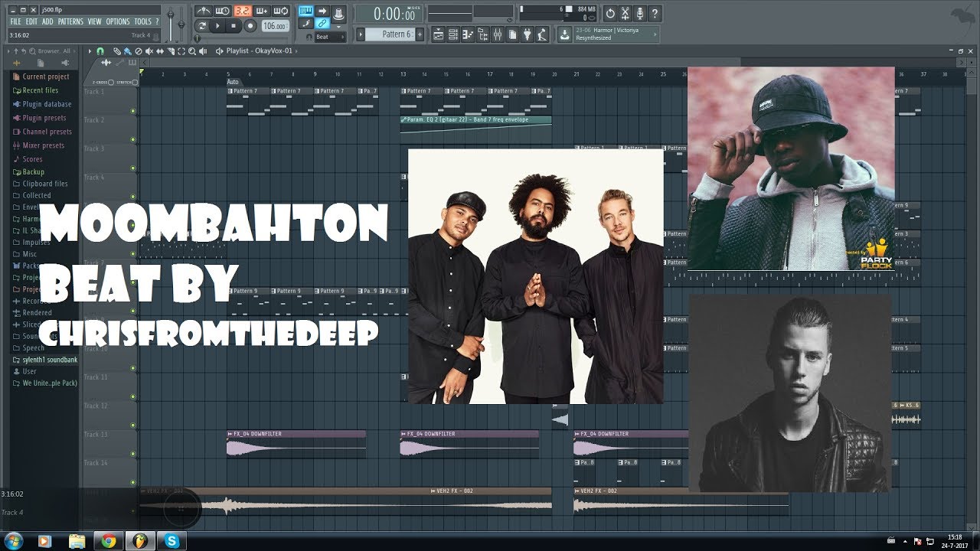The image size is (980, 551).
Task: Switch pattern/song mode button
Action: [202, 26]
